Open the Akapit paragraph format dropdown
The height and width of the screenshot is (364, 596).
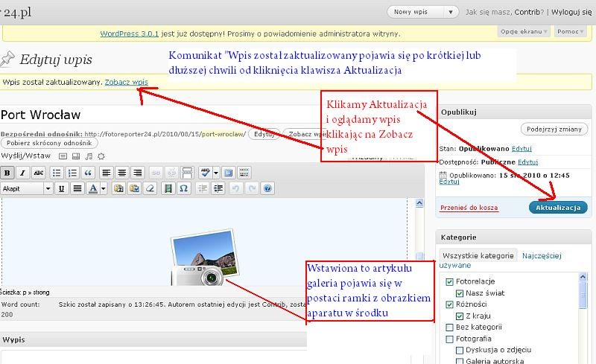48,188
